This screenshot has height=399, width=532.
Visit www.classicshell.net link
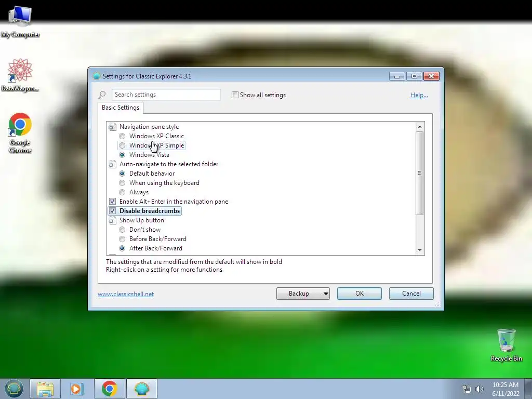click(126, 294)
